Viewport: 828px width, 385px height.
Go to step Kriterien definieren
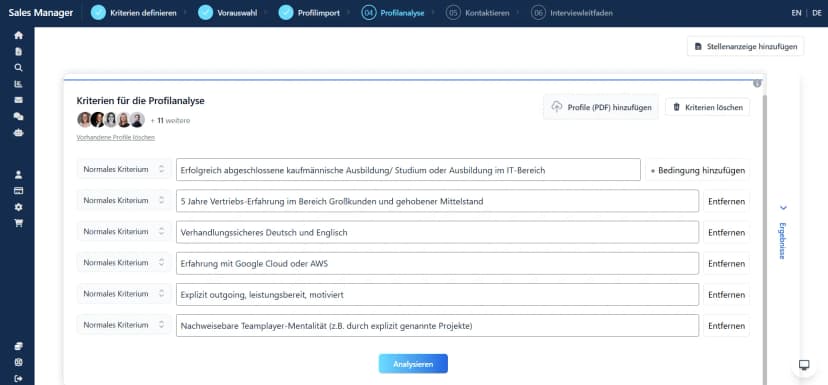click(x=134, y=13)
